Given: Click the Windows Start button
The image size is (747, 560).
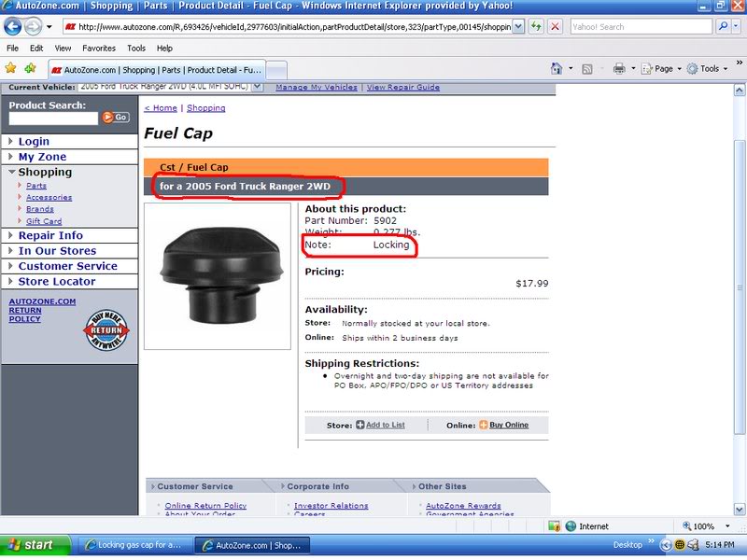Looking at the screenshot, I should point(36,545).
